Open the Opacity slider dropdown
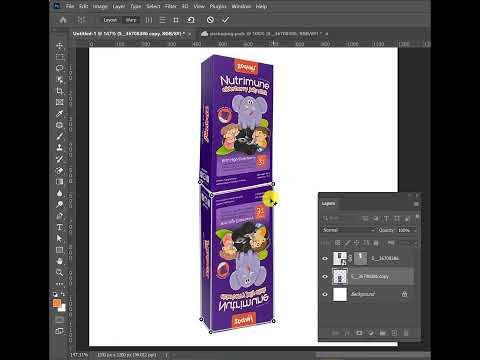 click(415, 230)
